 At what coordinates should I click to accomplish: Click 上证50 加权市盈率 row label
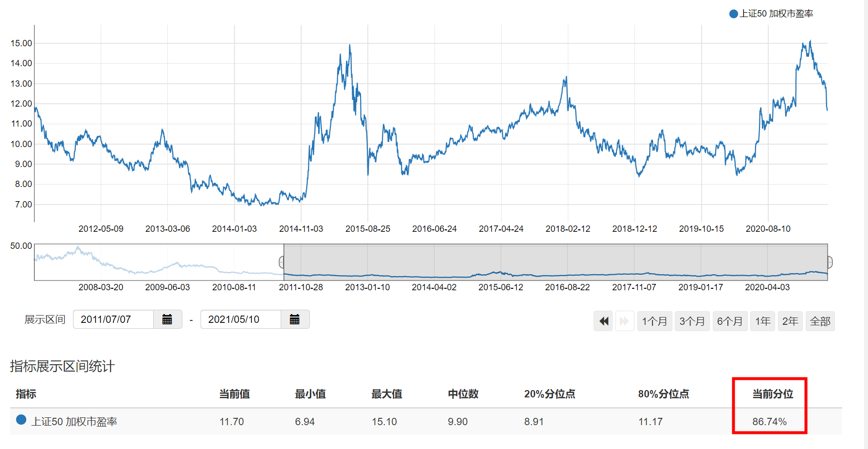click(x=74, y=422)
